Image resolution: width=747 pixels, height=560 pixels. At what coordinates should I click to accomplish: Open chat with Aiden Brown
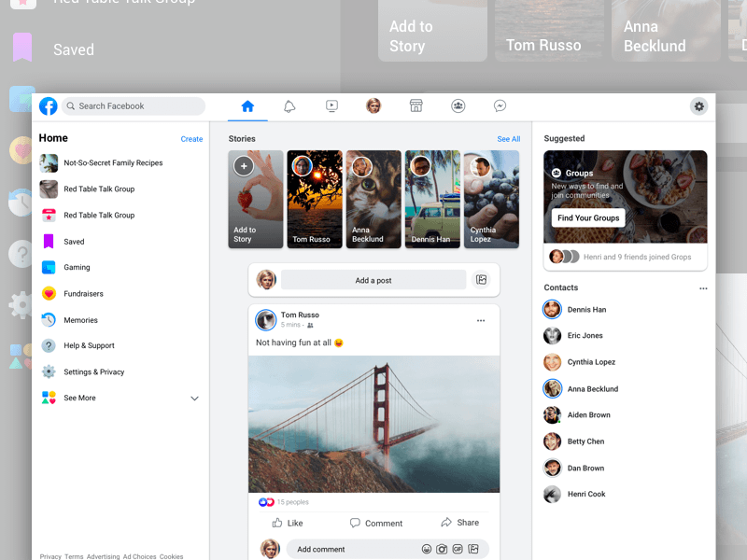coord(577,414)
